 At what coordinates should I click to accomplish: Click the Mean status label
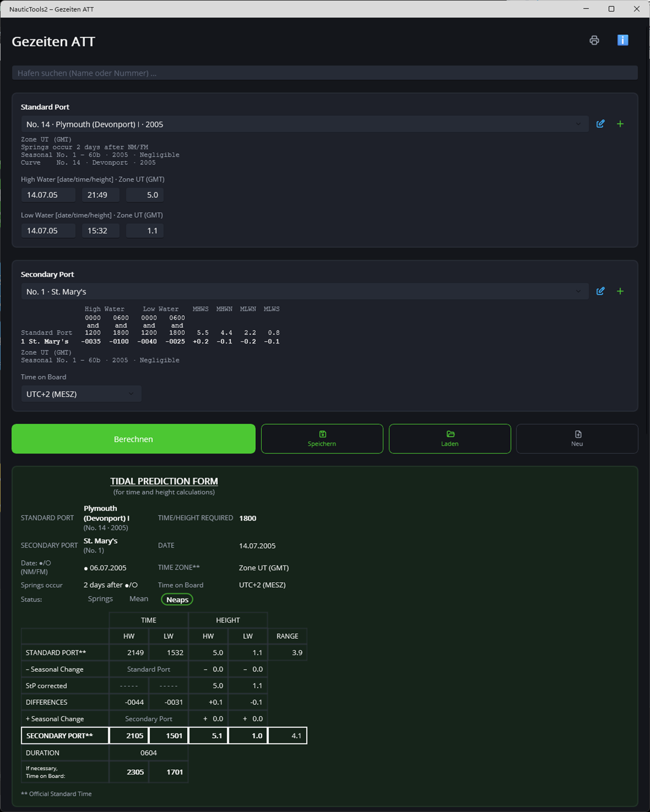(x=138, y=599)
